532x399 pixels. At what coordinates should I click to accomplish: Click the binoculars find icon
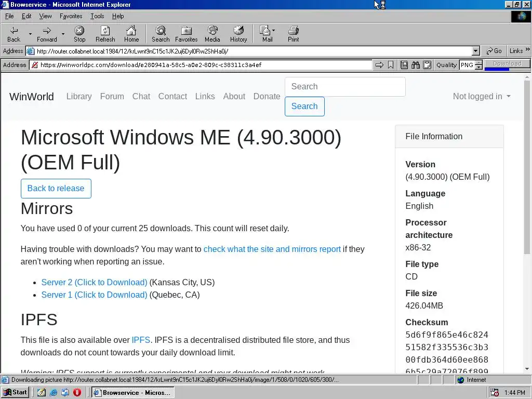(416, 65)
